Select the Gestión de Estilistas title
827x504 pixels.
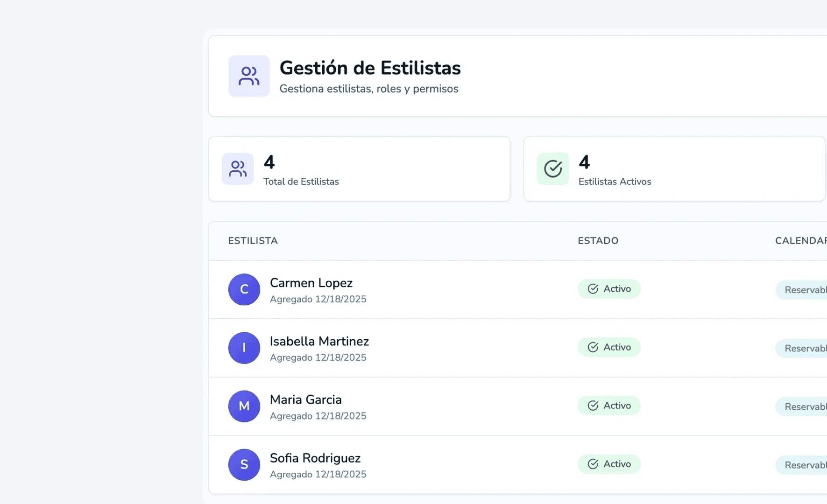370,68
